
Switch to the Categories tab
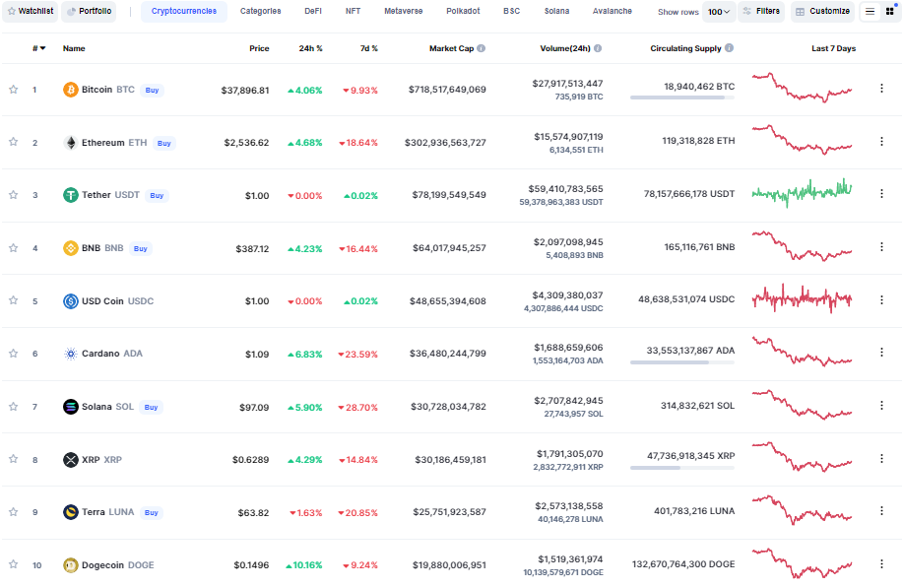(260, 11)
